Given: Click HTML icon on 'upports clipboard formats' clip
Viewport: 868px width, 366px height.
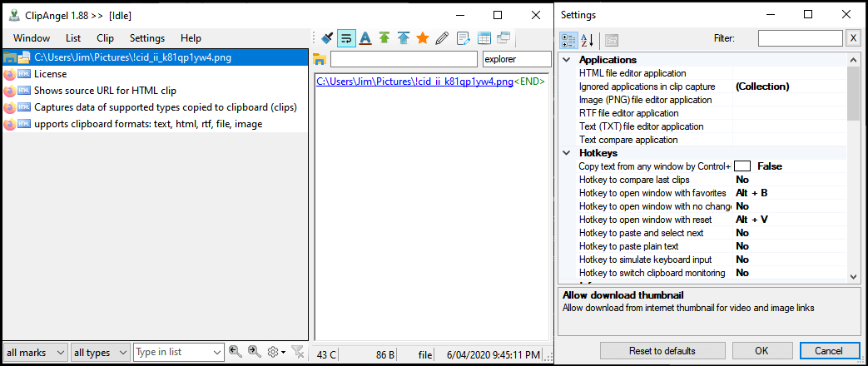Looking at the screenshot, I should click(24, 125).
